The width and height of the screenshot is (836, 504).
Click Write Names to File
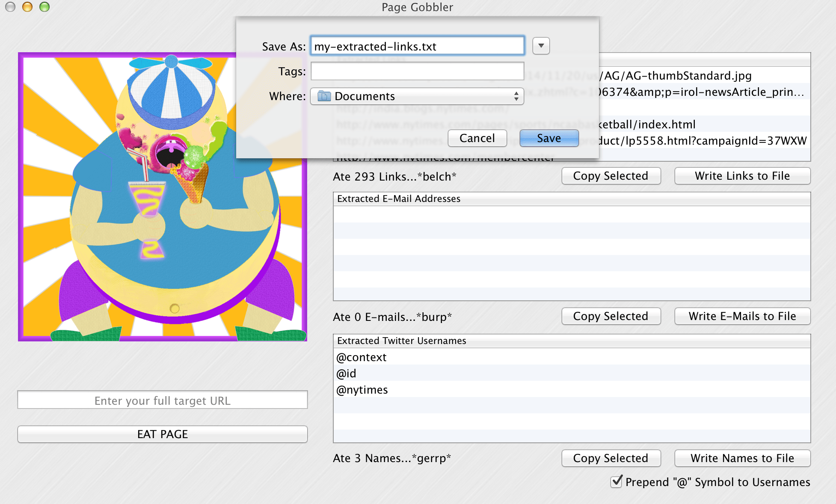(x=742, y=458)
